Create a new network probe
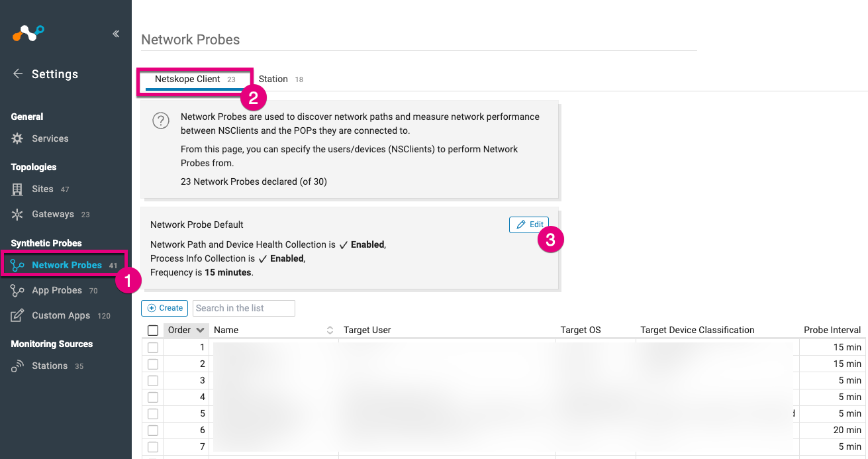Screen dimensions: 868x459 tap(165, 308)
